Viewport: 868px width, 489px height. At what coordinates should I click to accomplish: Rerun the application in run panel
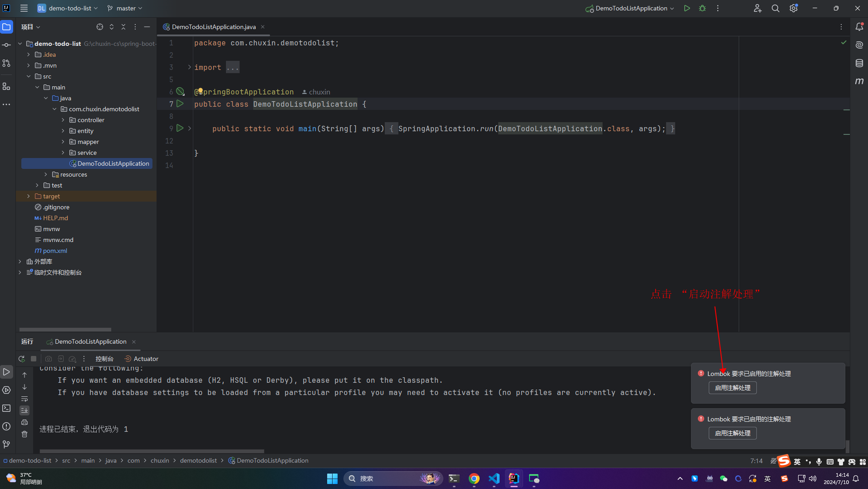tap(21, 359)
